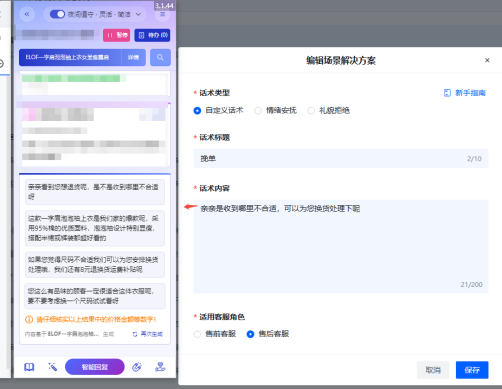Click the script title input field

point(341,159)
